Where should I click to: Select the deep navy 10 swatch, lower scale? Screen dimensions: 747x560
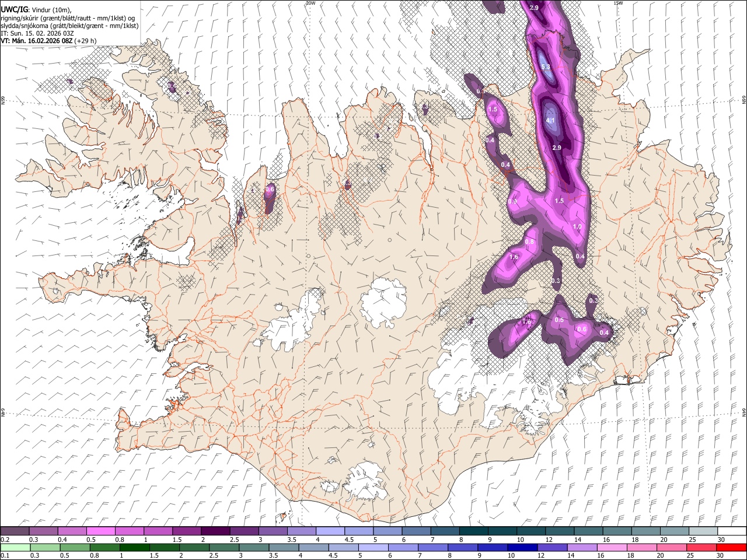pos(522,548)
